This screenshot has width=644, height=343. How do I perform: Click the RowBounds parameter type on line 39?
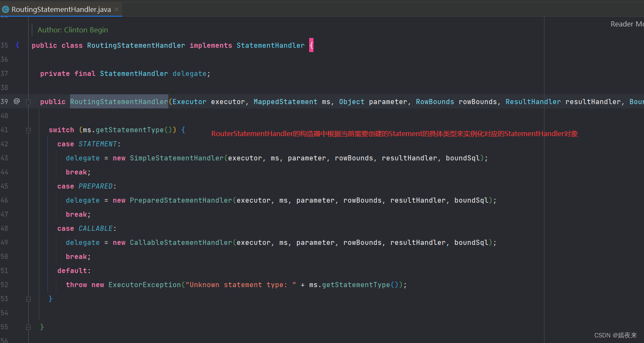(435, 102)
